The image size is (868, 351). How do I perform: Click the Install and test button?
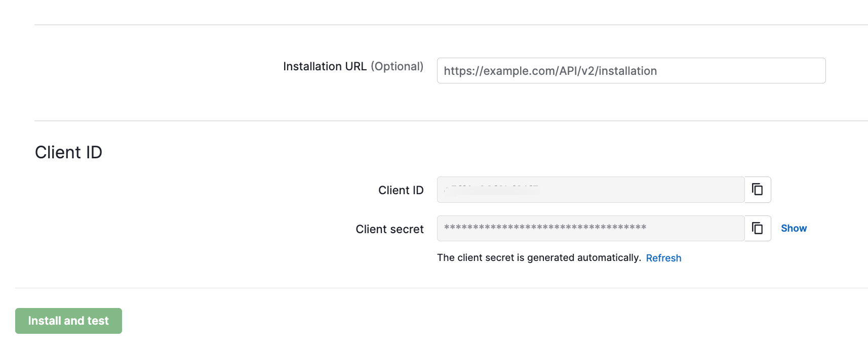click(x=68, y=321)
